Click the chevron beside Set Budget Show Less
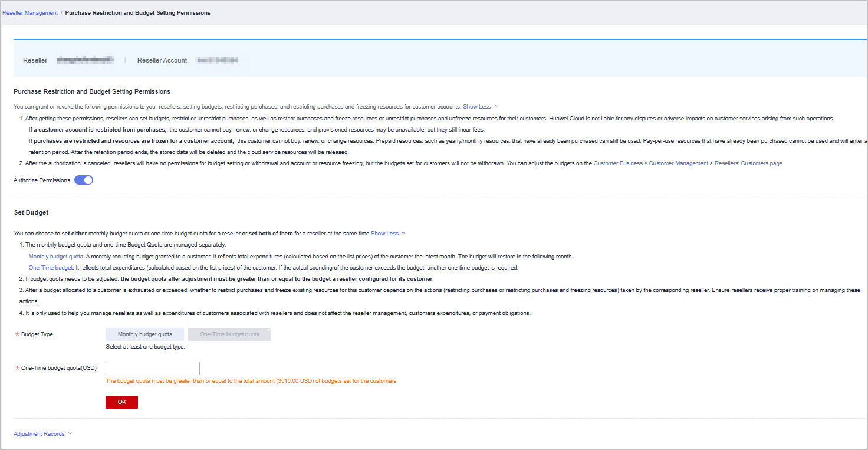 click(403, 234)
